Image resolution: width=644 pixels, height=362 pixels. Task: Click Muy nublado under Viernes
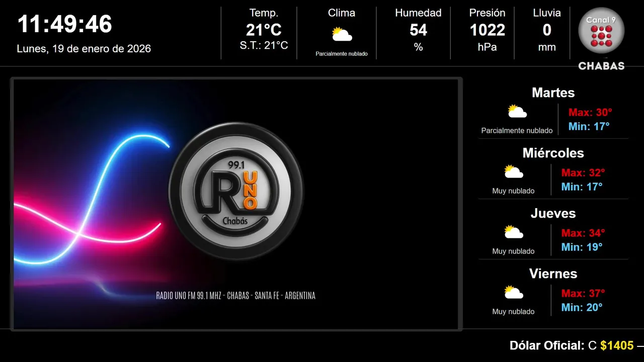[513, 312]
